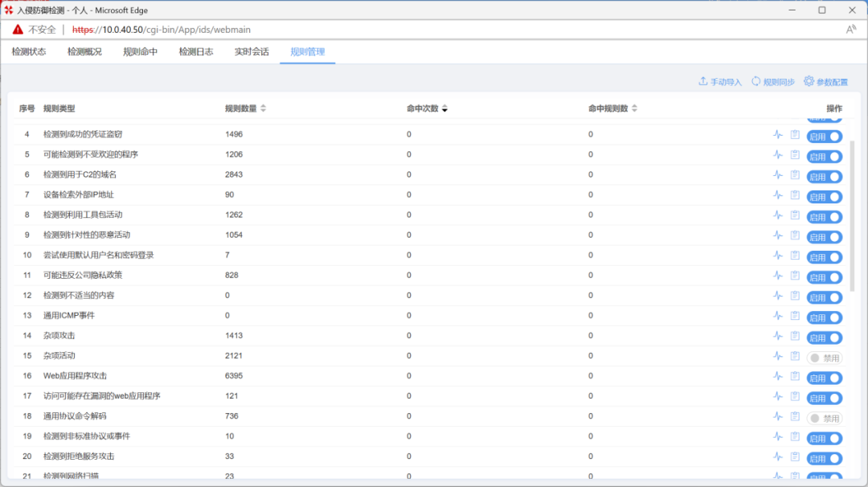Click rule details icon for 可能检测到不受欢迎的程序
The image size is (868, 487).
pos(795,154)
